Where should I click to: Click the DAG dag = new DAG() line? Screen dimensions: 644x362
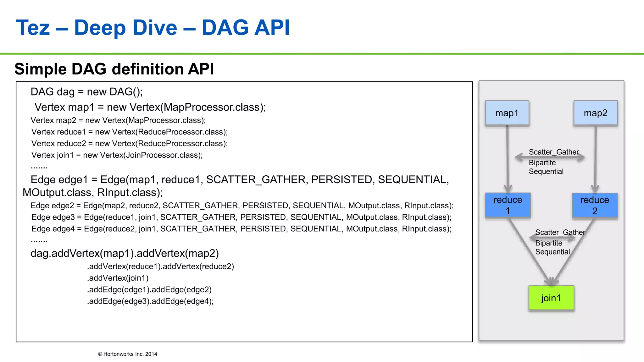click(x=86, y=92)
